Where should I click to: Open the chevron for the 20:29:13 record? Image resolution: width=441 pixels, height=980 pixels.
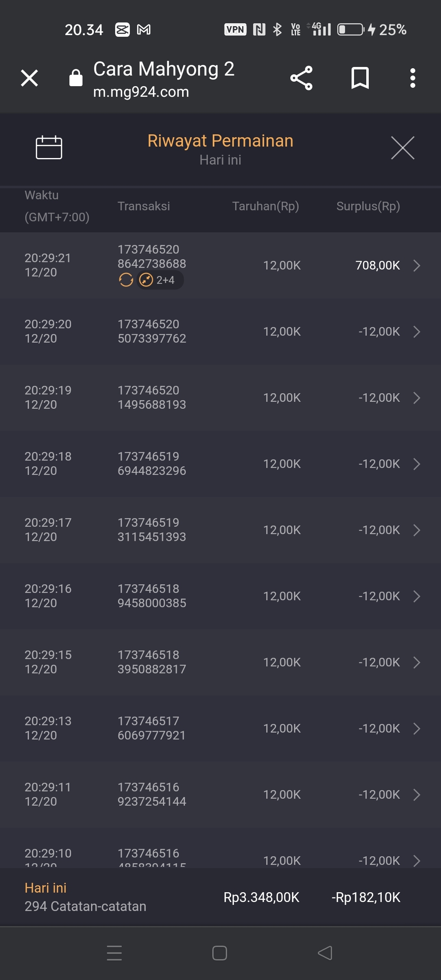(416, 728)
